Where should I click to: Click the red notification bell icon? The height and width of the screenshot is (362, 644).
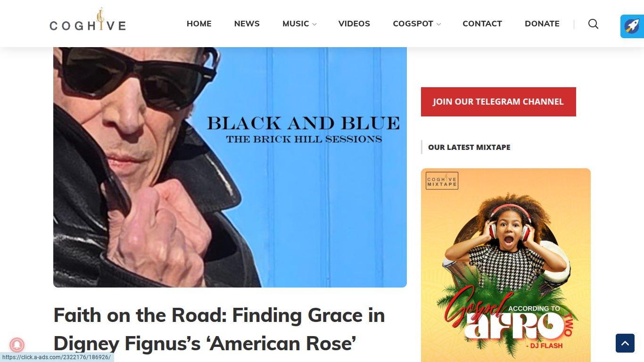click(17, 345)
